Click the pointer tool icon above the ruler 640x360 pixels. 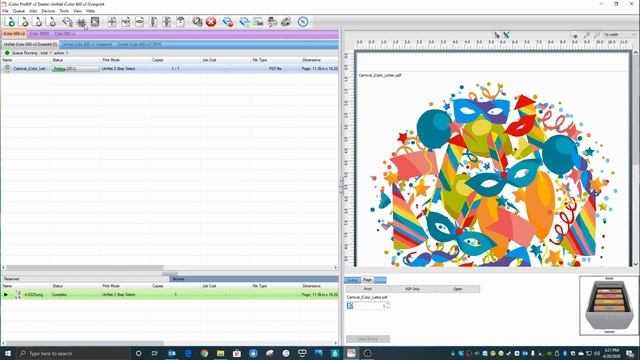[x=497, y=35]
